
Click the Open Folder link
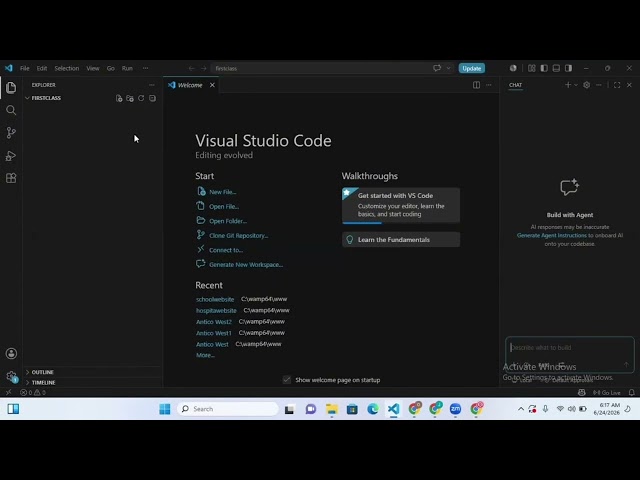pyautogui.click(x=228, y=221)
